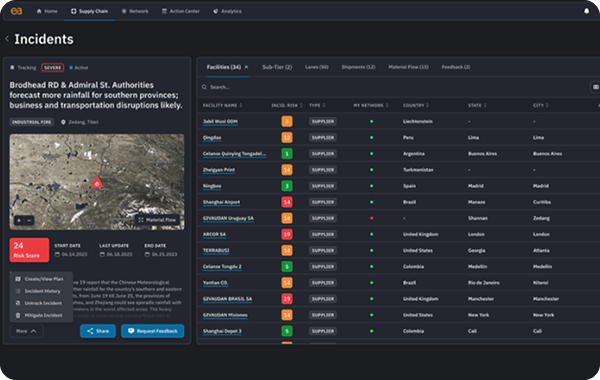
Task: Open the column view icon right of the search bar
Action: tap(595, 87)
